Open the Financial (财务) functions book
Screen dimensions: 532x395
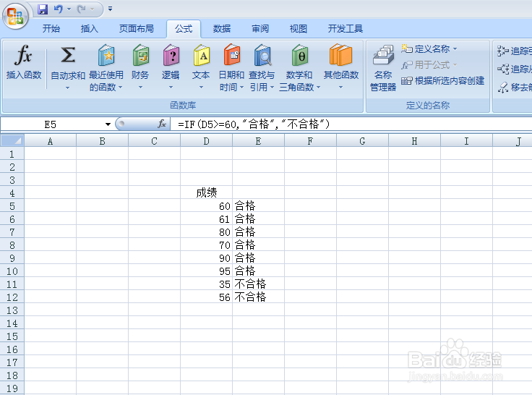140,67
